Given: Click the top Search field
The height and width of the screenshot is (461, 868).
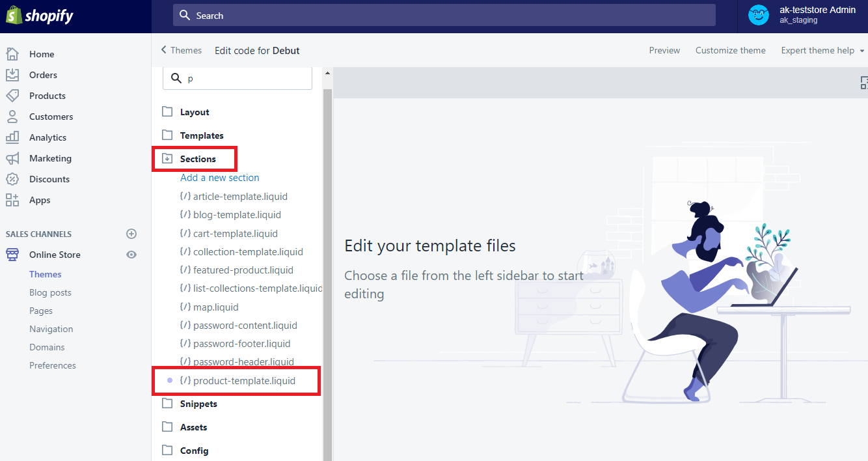Looking at the screenshot, I should point(444,15).
